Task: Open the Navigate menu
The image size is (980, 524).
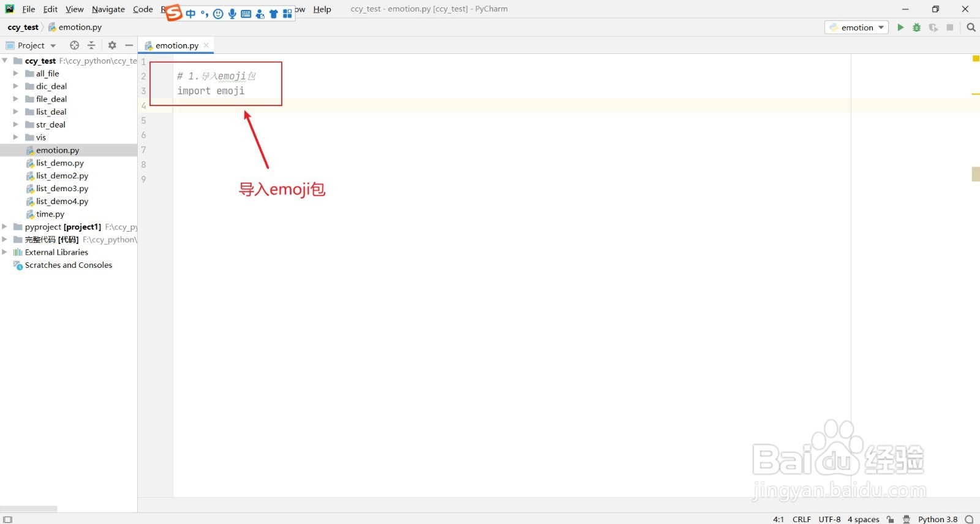Action: pyautogui.click(x=108, y=9)
